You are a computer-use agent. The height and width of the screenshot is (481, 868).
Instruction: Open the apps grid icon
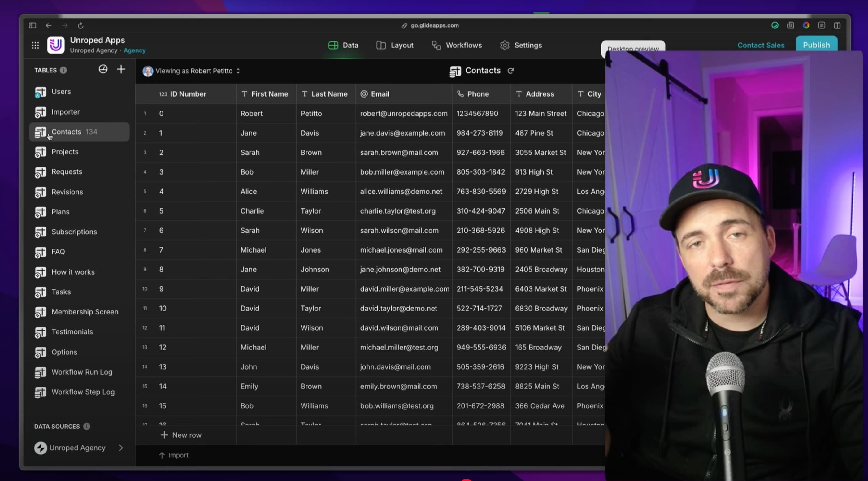pos(35,45)
